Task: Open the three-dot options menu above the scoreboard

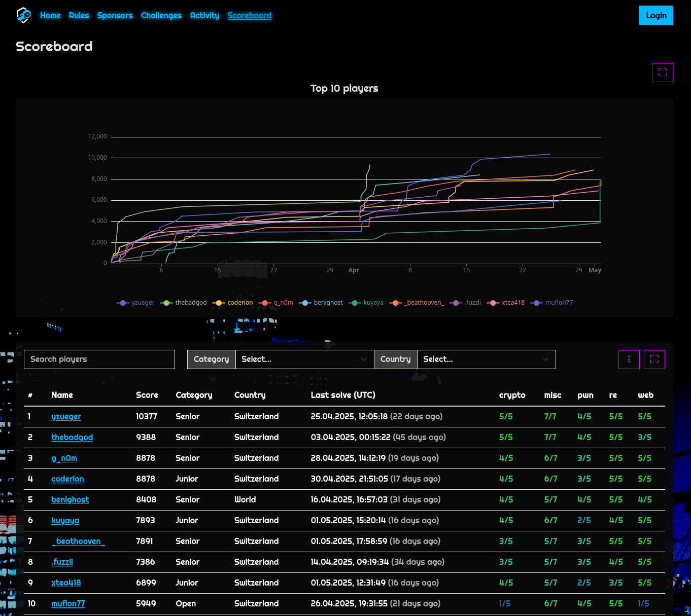Action: (629, 359)
